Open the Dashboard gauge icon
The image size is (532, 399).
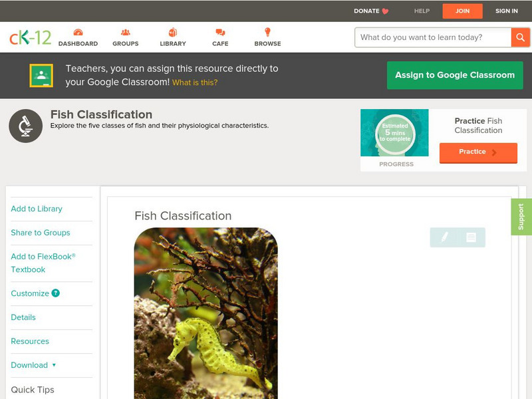(x=78, y=32)
